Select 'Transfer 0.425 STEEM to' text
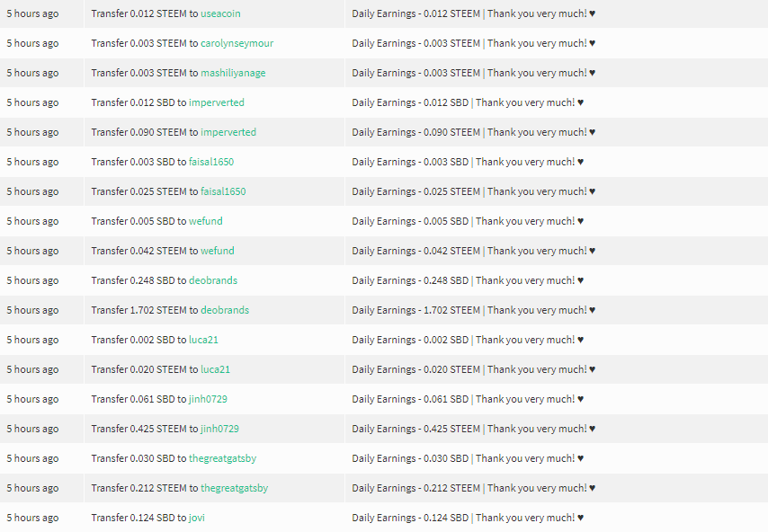This screenshot has width=768, height=532. (145, 429)
